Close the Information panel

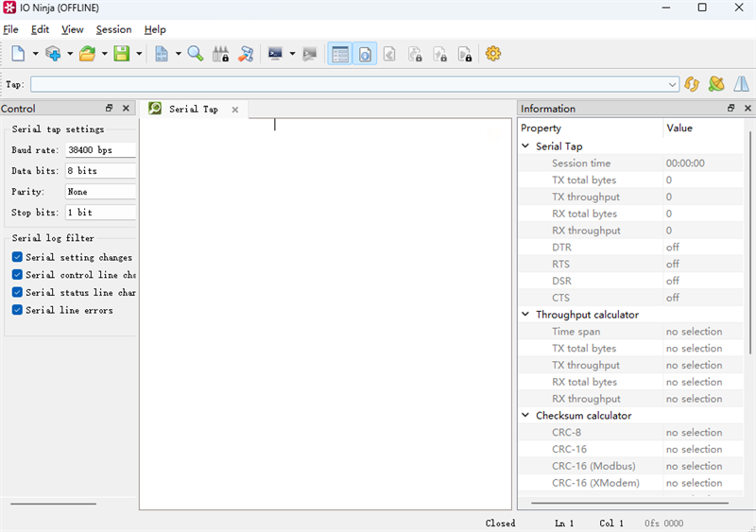point(747,108)
